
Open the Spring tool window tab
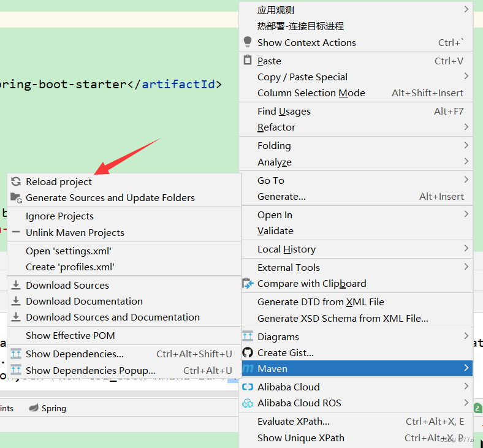point(47,408)
